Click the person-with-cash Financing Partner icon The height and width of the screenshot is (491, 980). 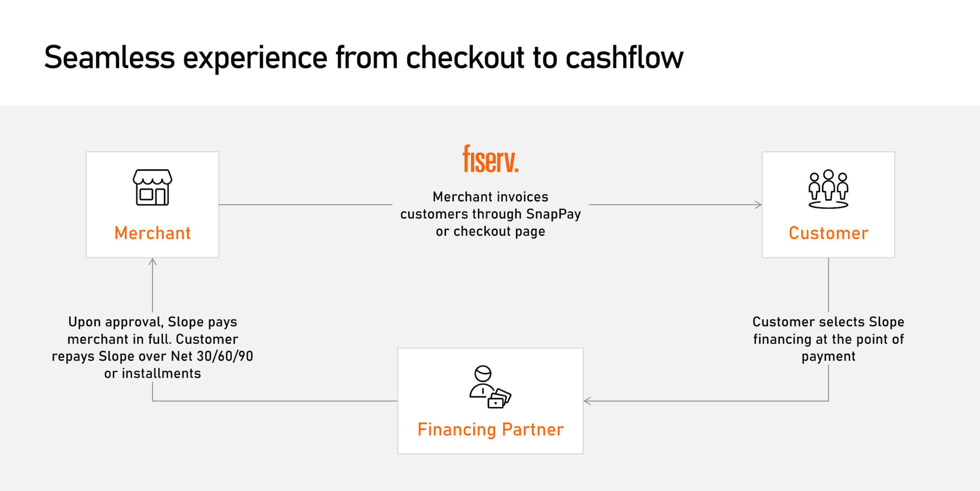click(x=490, y=387)
